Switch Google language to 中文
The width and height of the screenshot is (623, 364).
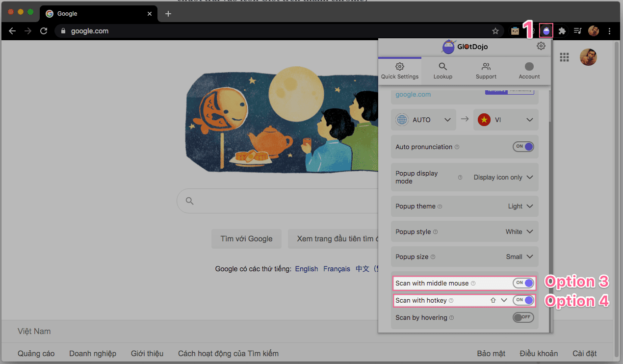point(363,269)
